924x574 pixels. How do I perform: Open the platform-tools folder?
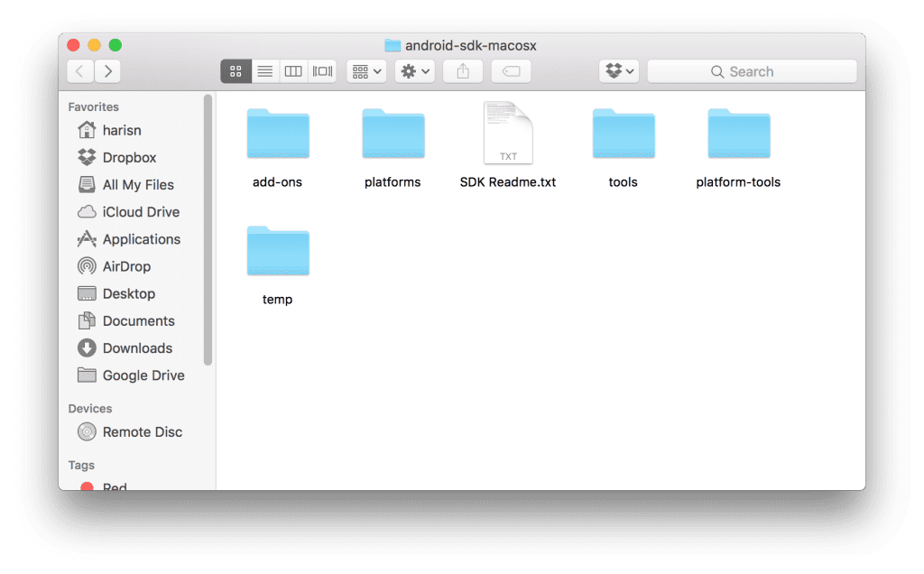pyautogui.click(x=738, y=134)
